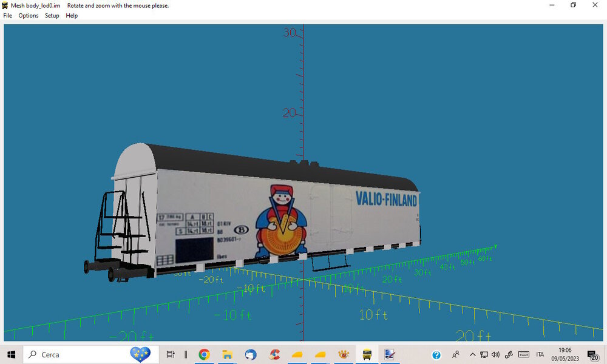Close the Mesh body_lod0.im window

(x=595, y=5)
